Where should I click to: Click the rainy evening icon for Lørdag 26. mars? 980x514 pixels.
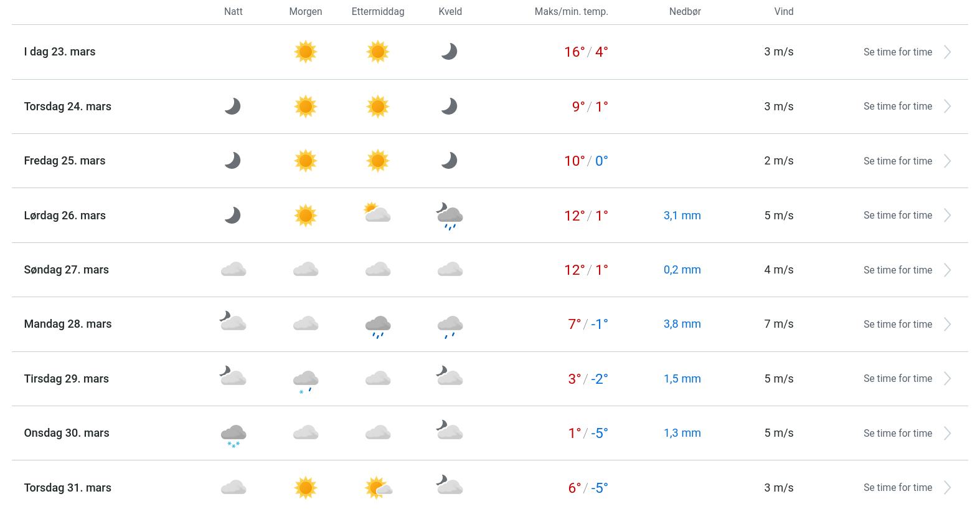click(450, 216)
